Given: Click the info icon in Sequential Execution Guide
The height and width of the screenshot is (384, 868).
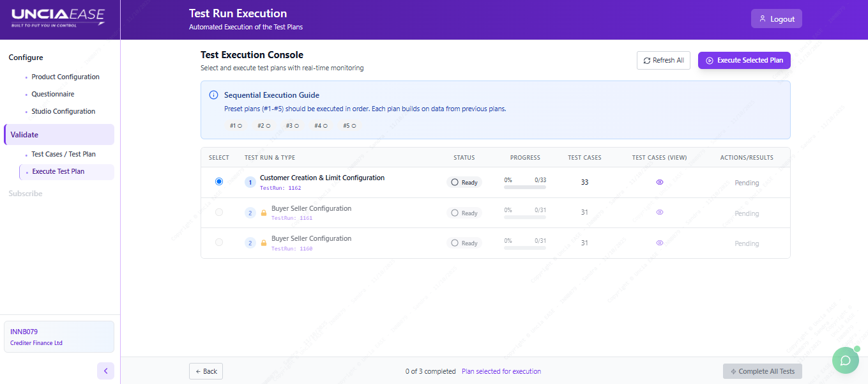Looking at the screenshot, I should click(214, 95).
